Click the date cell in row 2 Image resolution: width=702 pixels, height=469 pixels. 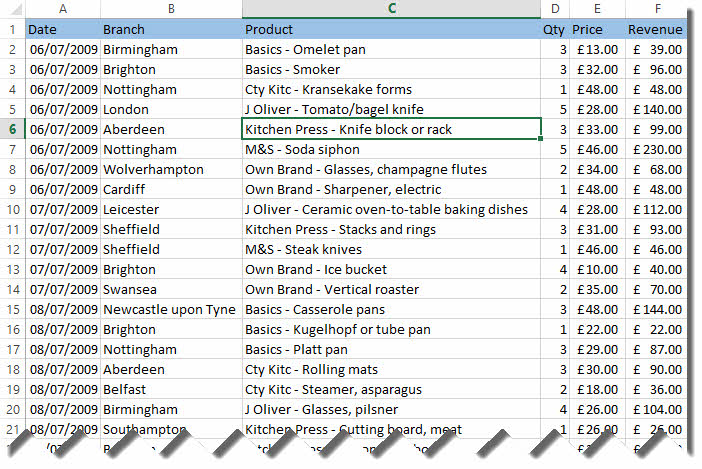(63, 50)
